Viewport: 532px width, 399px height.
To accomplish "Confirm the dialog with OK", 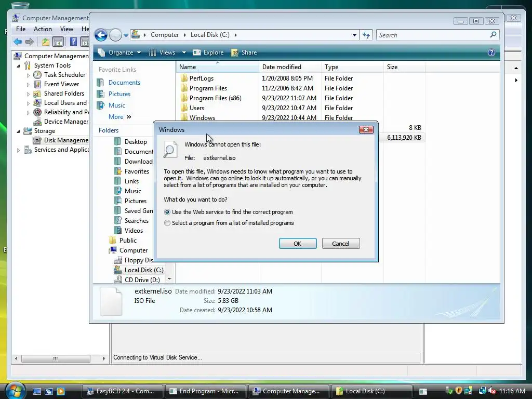I will (298, 244).
